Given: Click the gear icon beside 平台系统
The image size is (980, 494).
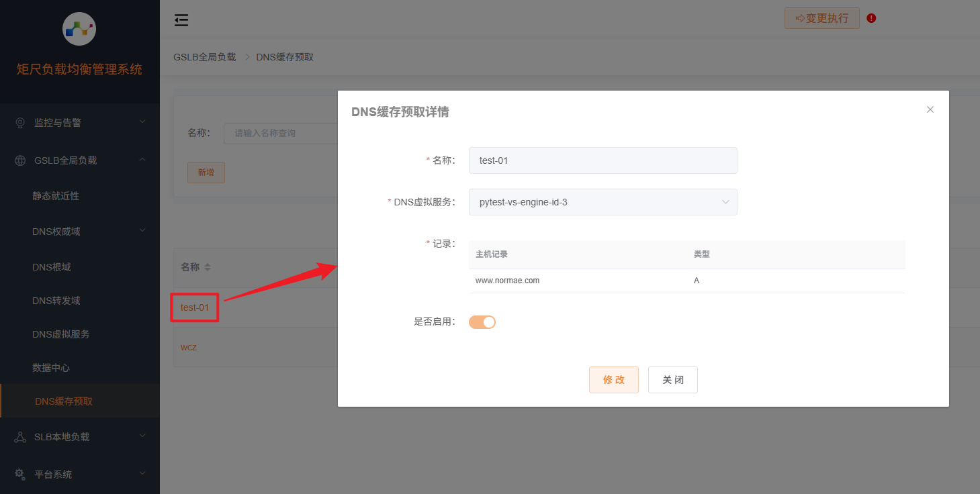Looking at the screenshot, I should click(19, 474).
